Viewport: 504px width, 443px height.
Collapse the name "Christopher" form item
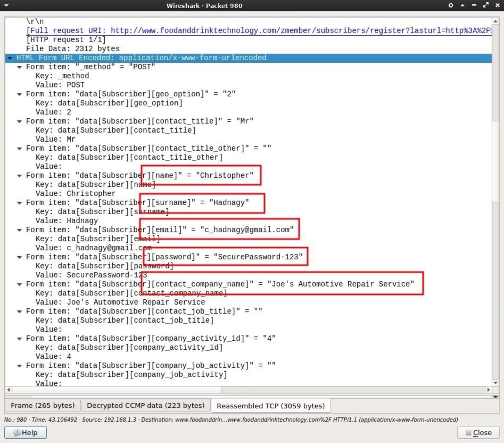coord(19,175)
